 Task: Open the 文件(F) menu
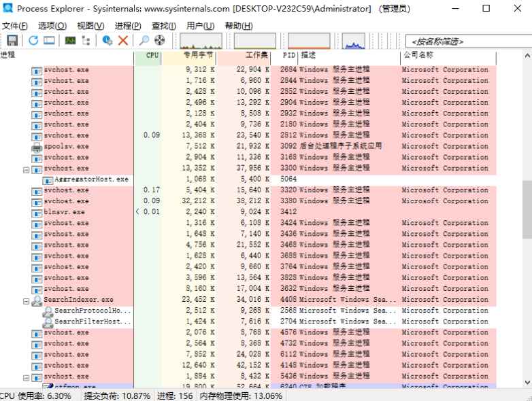(x=14, y=26)
